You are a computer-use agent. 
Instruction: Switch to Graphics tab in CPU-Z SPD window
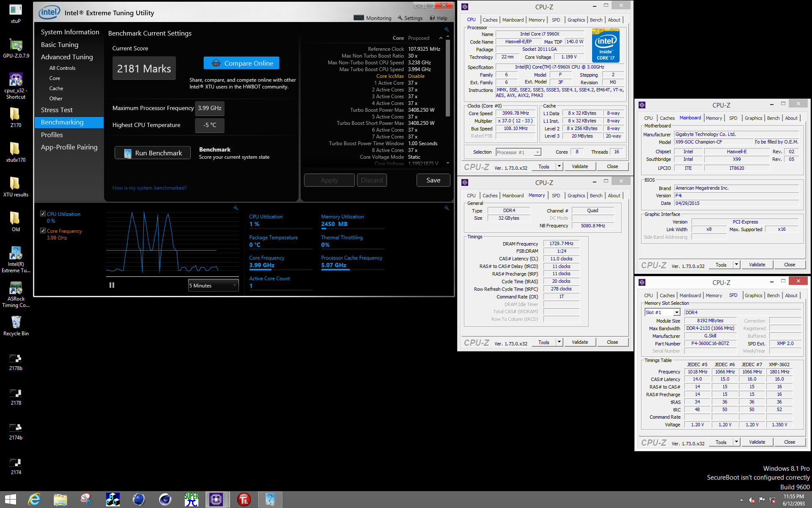[x=753, y=295]
